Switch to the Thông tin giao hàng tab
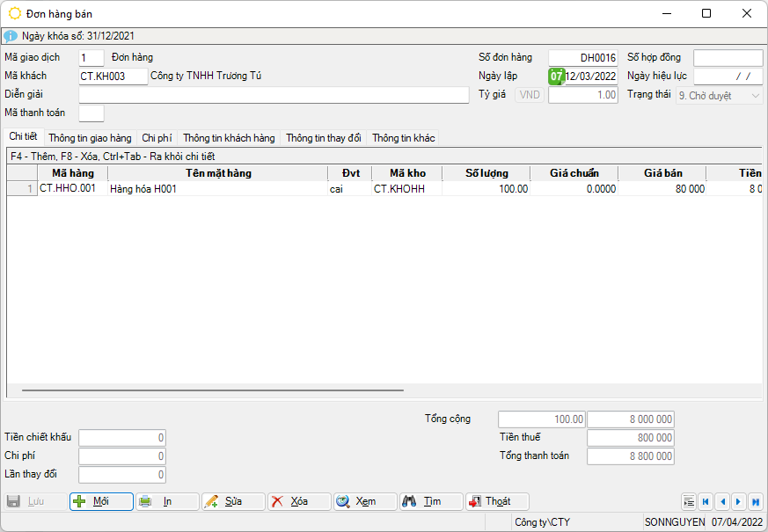The width and height of the screenshot is (768, 532). tap(90, 138)
